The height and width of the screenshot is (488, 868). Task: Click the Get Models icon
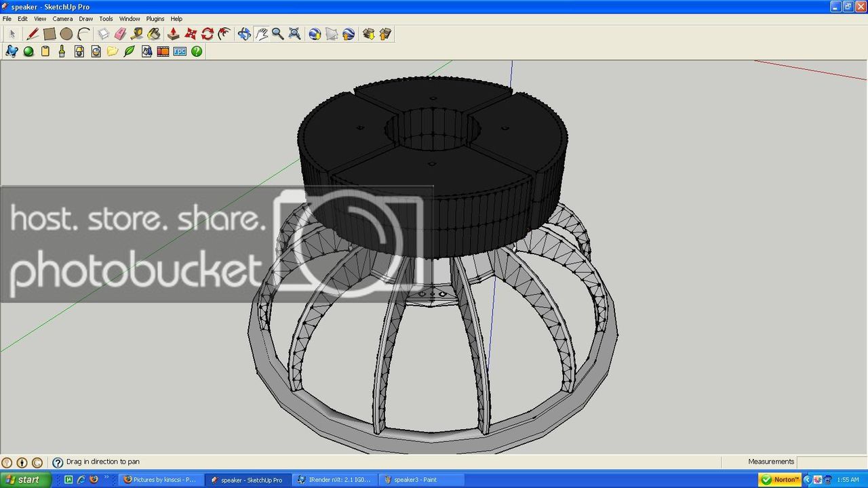tap(368, 34)
